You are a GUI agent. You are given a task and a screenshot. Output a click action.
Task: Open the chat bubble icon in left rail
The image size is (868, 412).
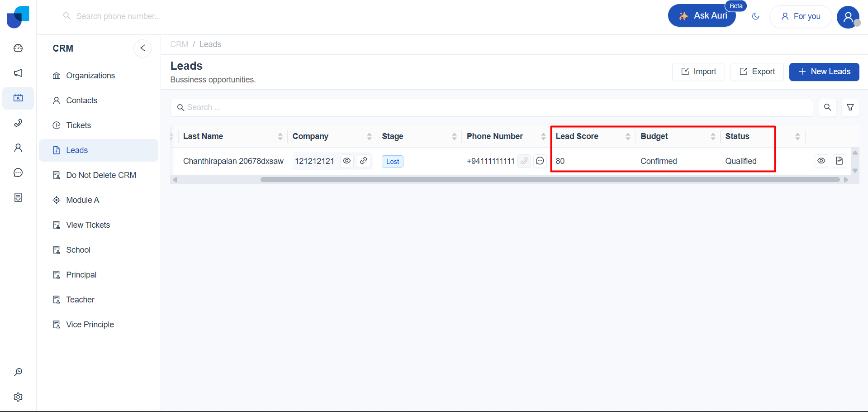[18, 173]
